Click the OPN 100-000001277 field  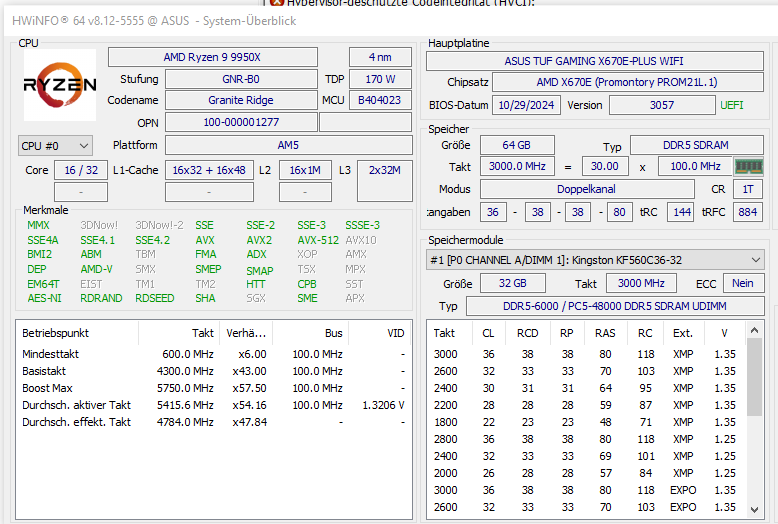pos(241,122)
